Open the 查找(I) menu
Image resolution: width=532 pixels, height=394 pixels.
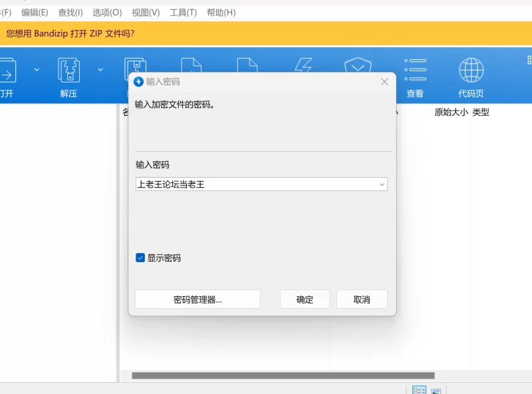click(x=70, y=13)
